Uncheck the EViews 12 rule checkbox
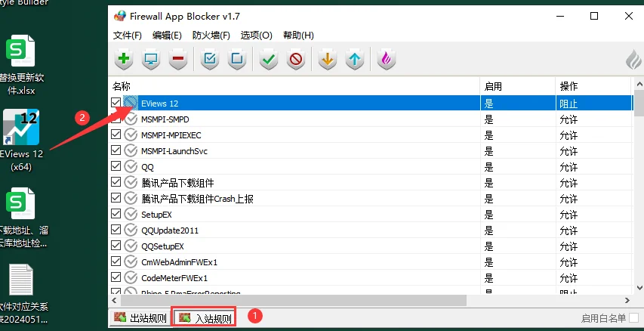 point(116,103)
